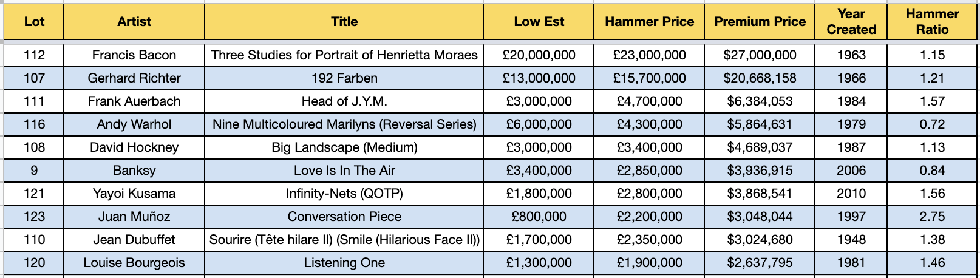Select Big Landscape (Medium) title cell
This screenshot has height=278, width=980.
pos(344,147)
